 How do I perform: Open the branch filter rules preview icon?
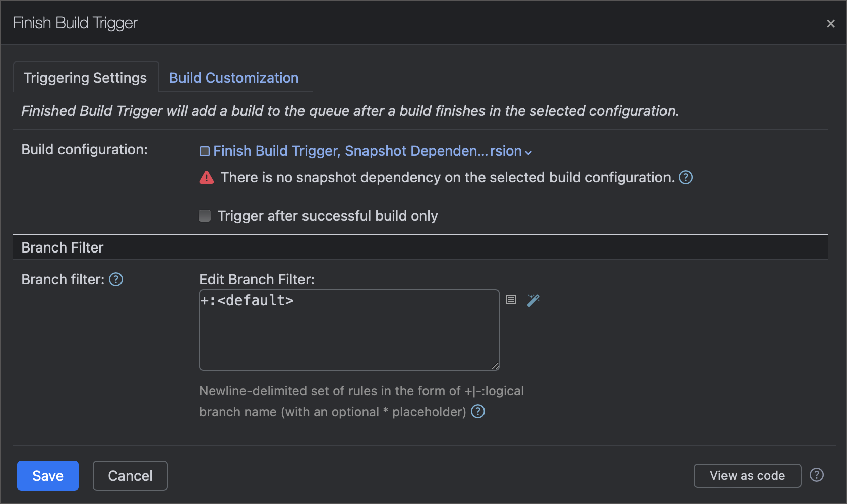pos(510,300)
